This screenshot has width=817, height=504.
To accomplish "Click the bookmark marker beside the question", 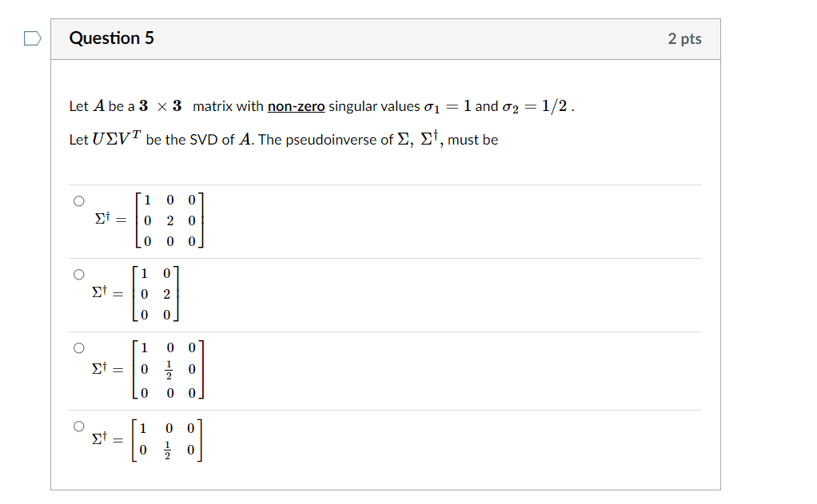I will tap(31, 38).
